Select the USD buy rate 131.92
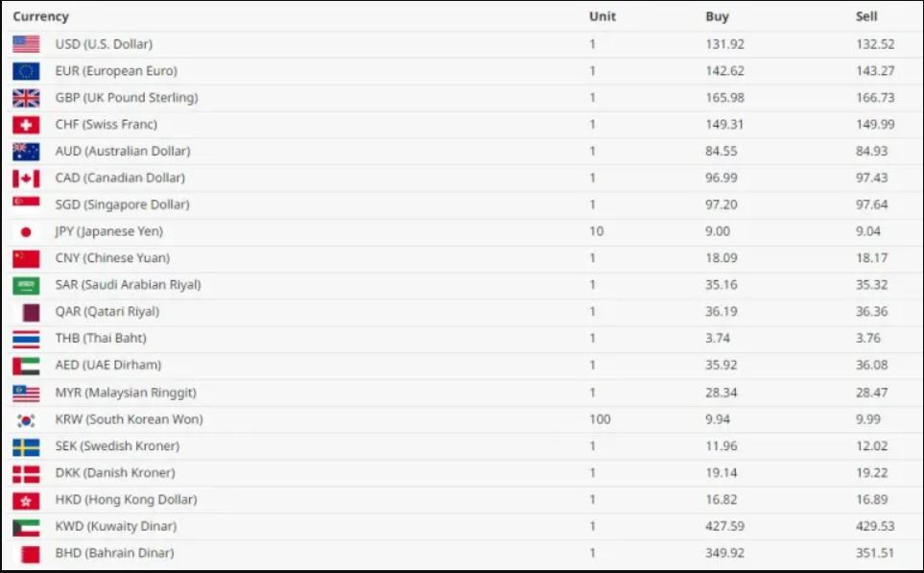Image resolution: width=924 pixels, height=573 pixels. [724, 44]
